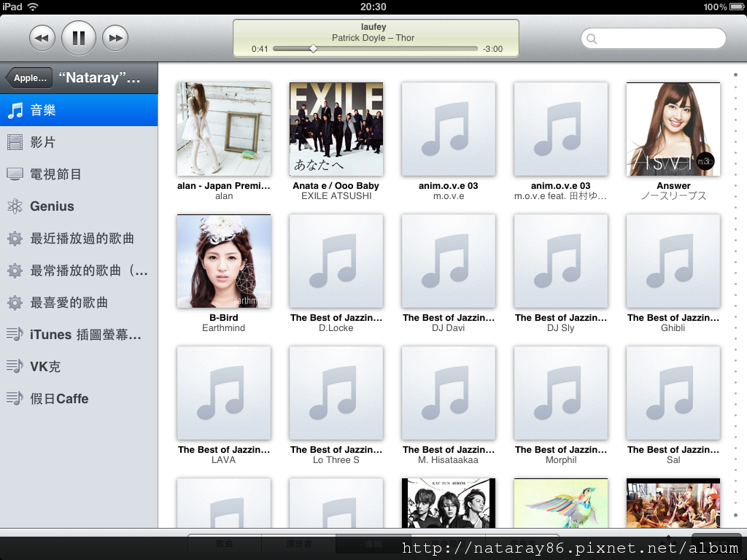Pause the currently playing song
Image resolution: width=747 pixels, height=560 pixels.
[x=79, y=38]
